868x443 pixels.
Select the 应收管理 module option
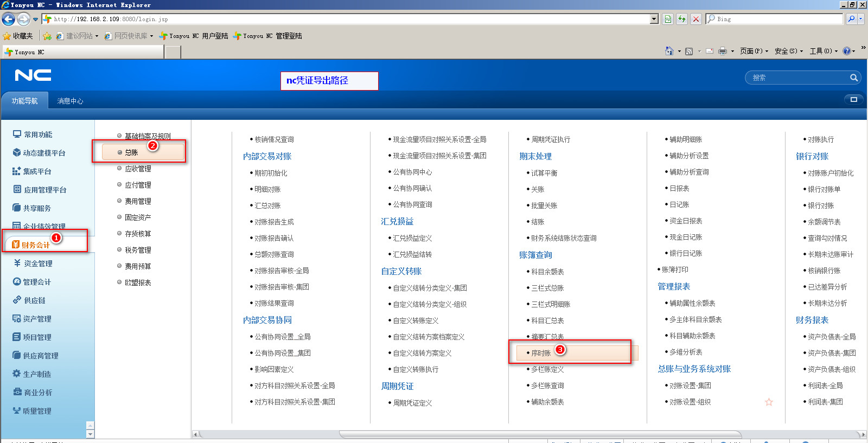(x=138, y=169)
